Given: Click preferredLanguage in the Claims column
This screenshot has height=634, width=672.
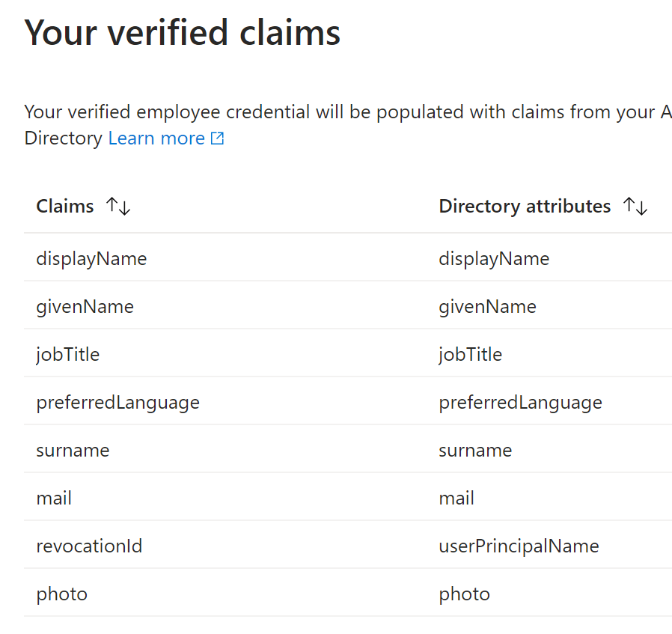Looking at the screenshot, I should pos(117,403).
